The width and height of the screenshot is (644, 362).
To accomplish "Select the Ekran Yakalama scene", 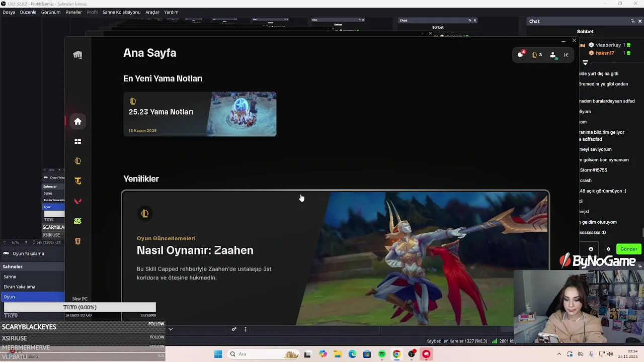I will point(33,287).
